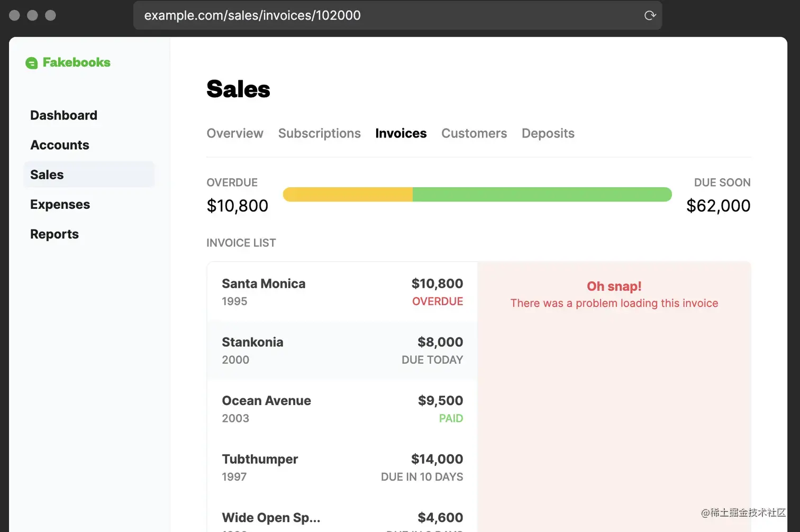Viewport: 800px width, 532px height.
Task: Open the Tubthumper invoice
Action: coord(342,467)
